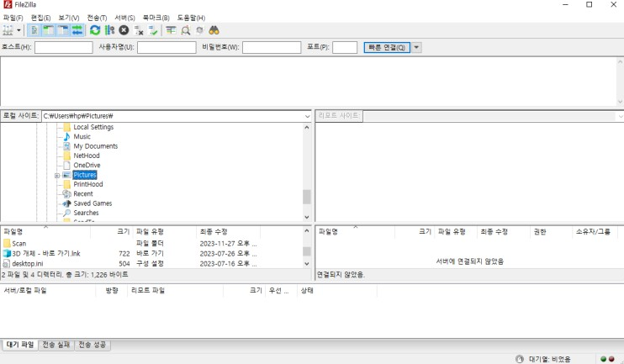Viewport: 624px width, 364px height.
Task: Click the 빠른 연결(Q) button
Action: (x=387, y=47)
